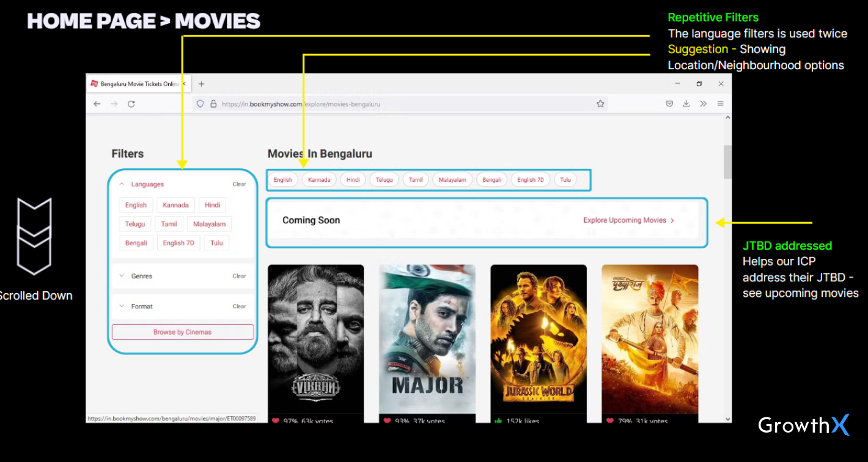The height and width of the screenshot is (462, 868).
Task: Reload the page with refresh icon
Action: click(131, 104)
